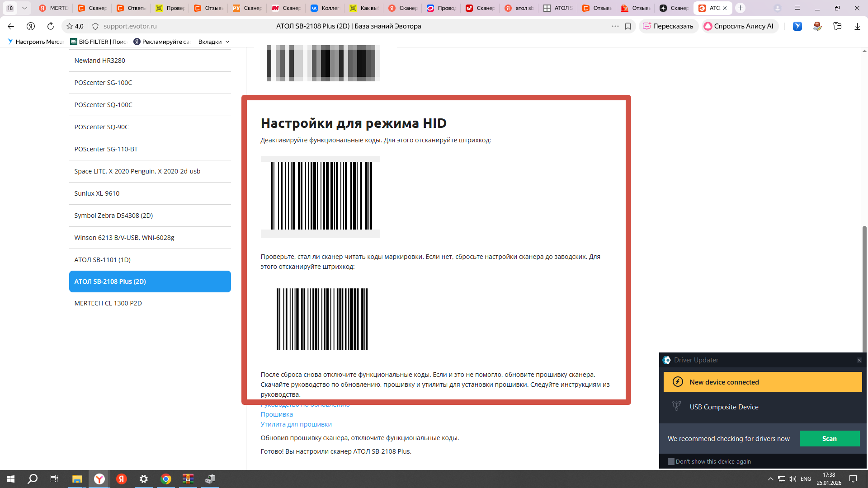
Task: Open the Protect shield site info
Action: tap(95, 26)
